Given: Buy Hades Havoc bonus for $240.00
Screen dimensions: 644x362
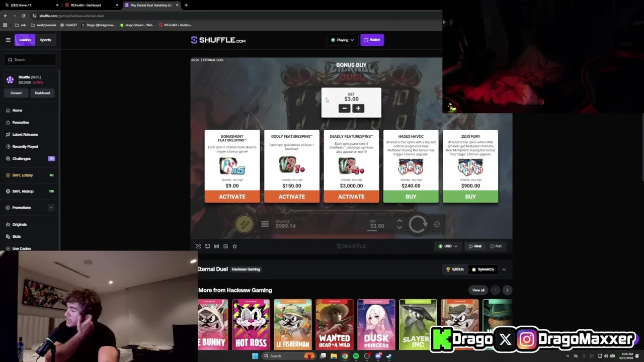Looking at the screenshot, I should click(411, 197).
